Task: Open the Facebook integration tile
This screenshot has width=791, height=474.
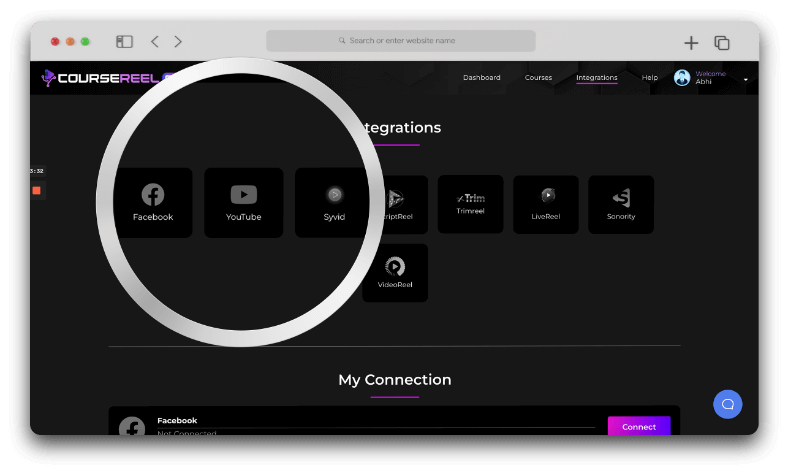Action: click(153, 203)
